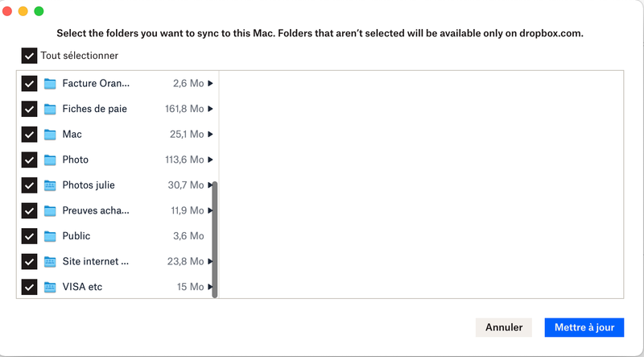This screenshot has width=644, height=357.
Task: Click the Fiches de paie folder icon
Action: (51, 109)
